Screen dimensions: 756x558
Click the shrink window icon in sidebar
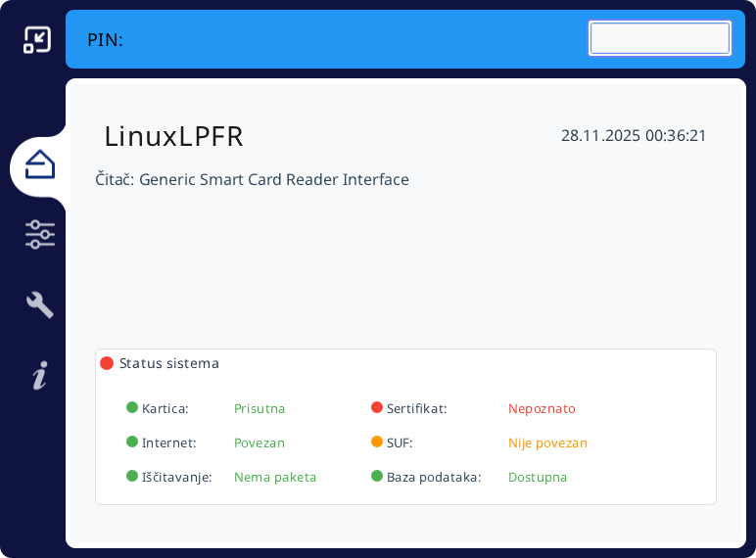(37, 39)
